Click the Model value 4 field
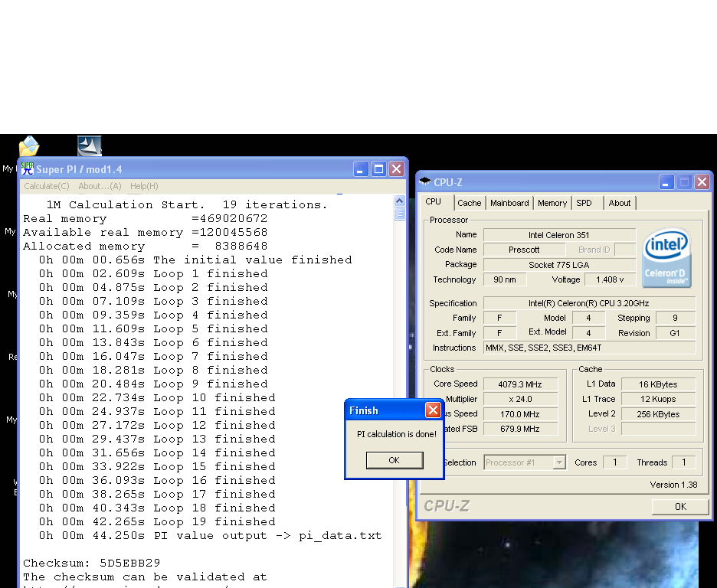The height and width of the screenshot is (588, 717). coord(588,318)
